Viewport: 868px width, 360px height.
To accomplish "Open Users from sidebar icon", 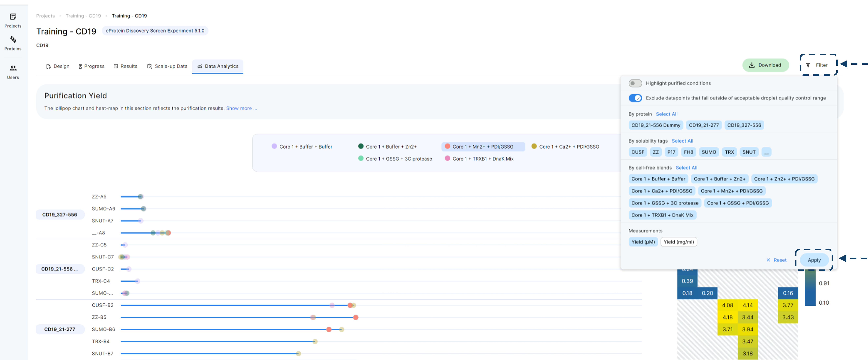I will 13,68.
